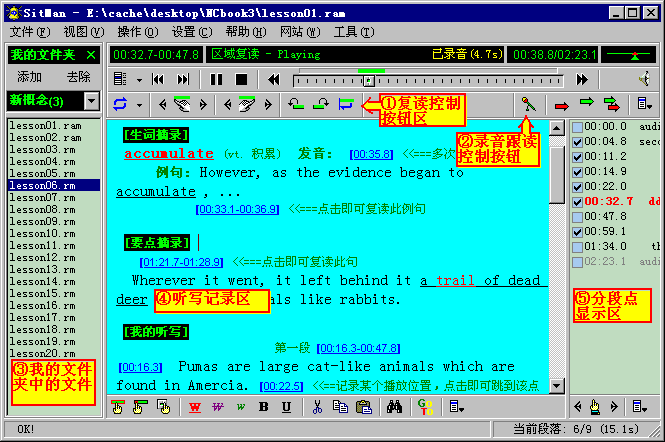
Task: Click the scissors cut icon
Action: click(x=317, y=407)
